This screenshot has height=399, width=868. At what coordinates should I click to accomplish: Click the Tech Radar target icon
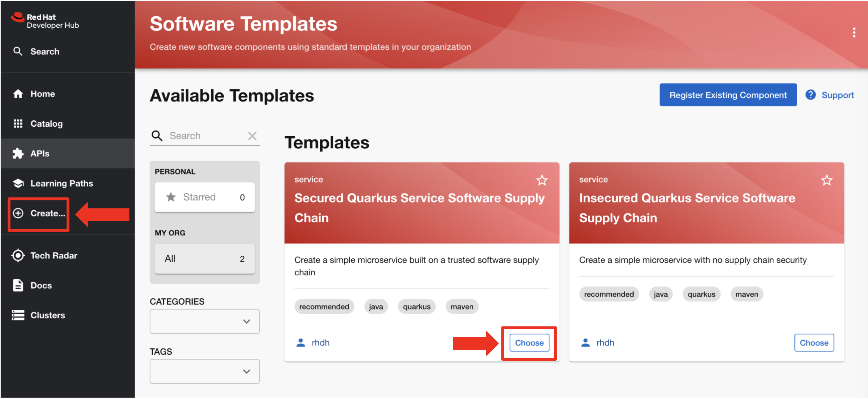[18, 255]
